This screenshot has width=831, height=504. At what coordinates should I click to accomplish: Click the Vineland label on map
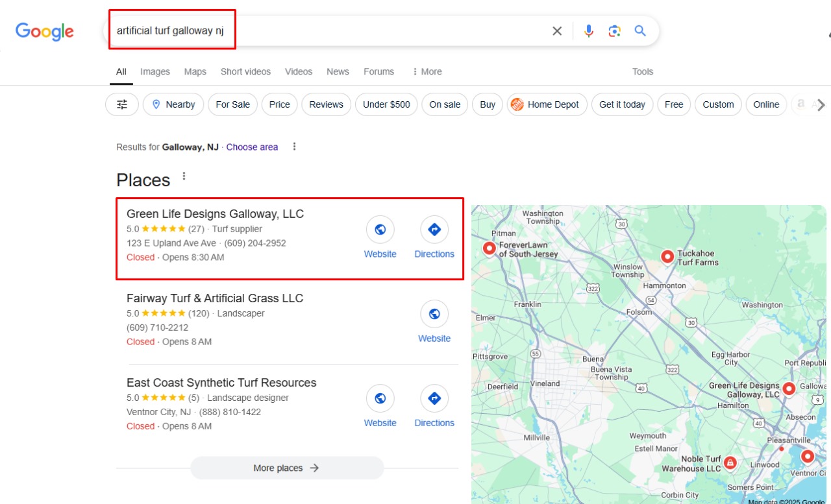(x=545, y=383)
